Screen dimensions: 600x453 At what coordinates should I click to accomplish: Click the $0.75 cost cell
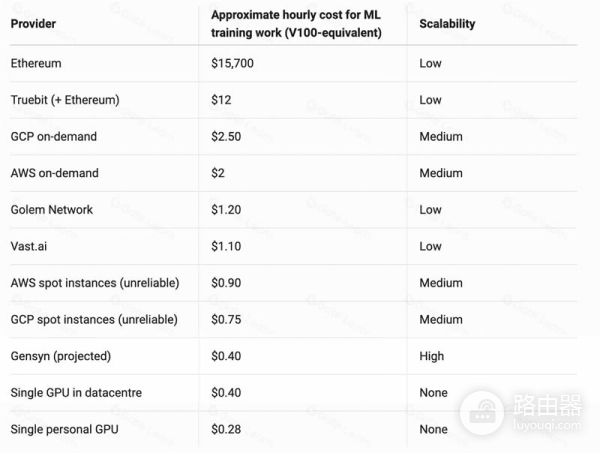click(226, 320)
